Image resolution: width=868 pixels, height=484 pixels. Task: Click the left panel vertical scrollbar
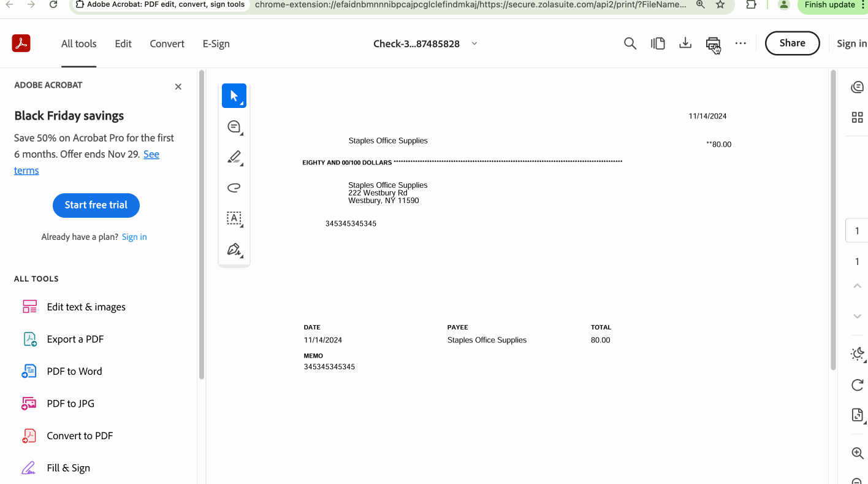click(201, 225)
